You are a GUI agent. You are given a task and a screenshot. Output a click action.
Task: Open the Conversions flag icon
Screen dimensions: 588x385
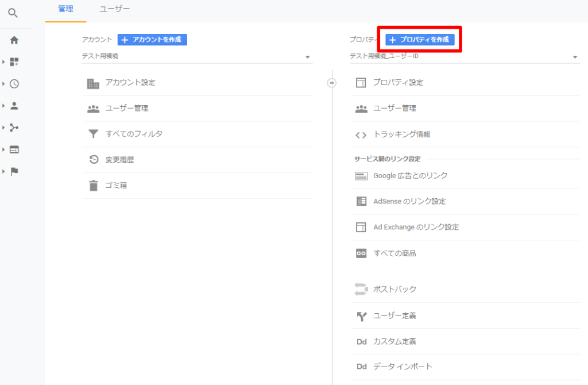[14, 171]
